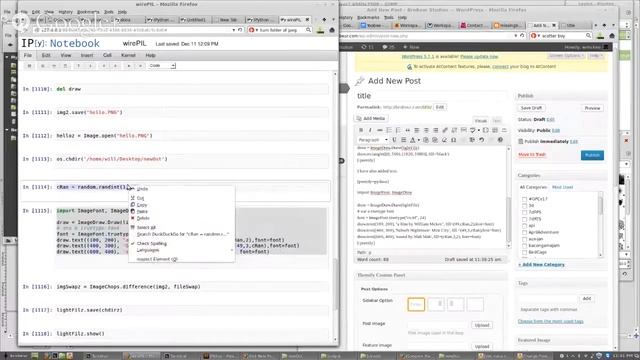The height and width of the screenshot is (360, 640).
Task: Move cell down with notebook arrow icon
Action: point(90,66)
